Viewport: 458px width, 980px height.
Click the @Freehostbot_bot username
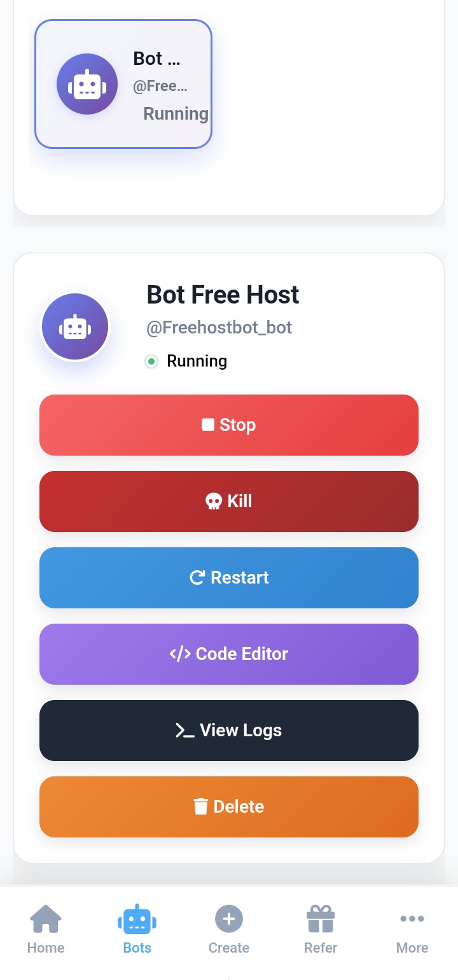pos(219,328)
